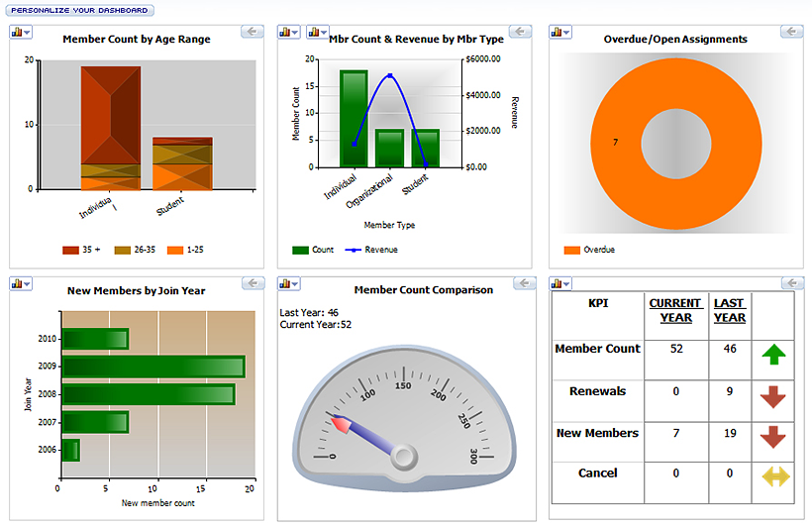The height and width of the screenshot is (527, 812).
Task: Open chart type dropdown for New Members by Join Year
Action: click(21, 283)
